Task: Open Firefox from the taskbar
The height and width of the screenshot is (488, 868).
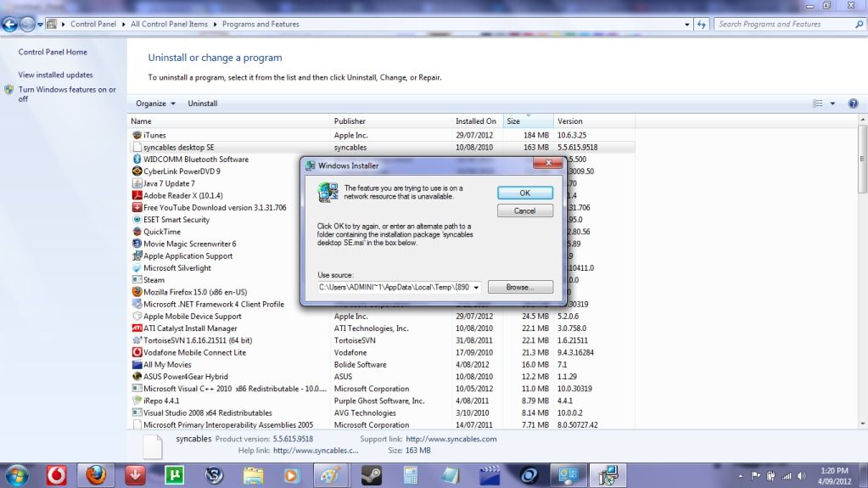Action: tap(96, 475)
